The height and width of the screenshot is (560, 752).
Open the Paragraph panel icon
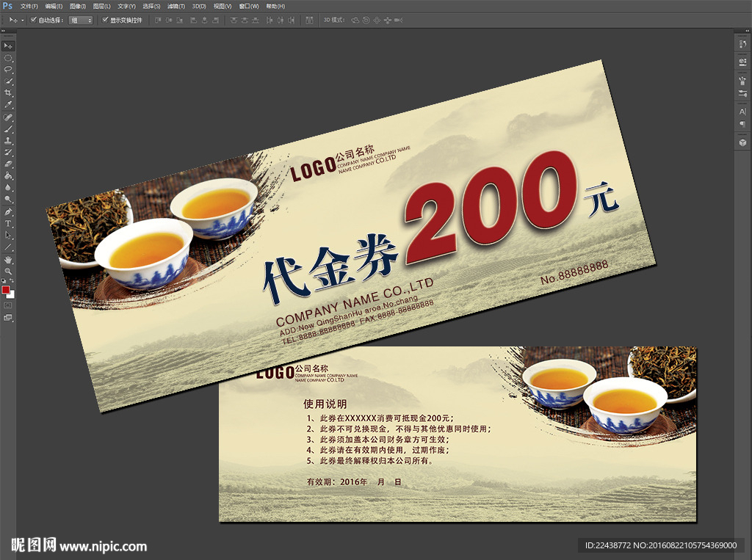(x=743, y=124)
